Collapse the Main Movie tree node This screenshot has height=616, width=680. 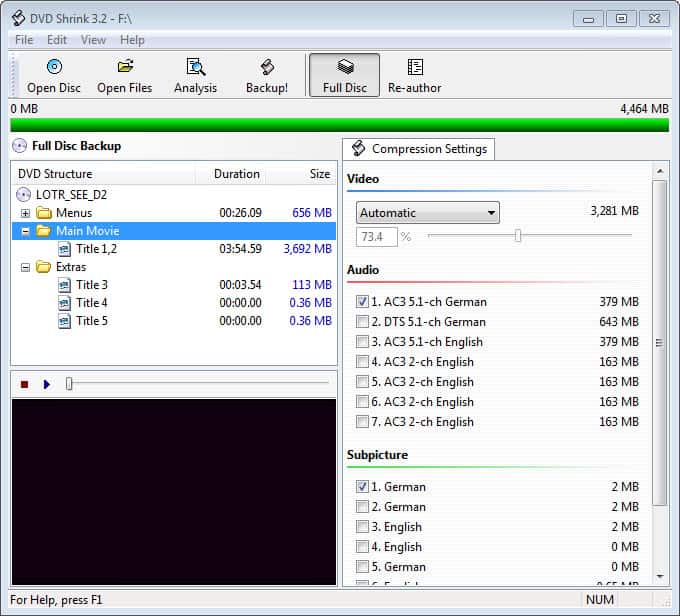26,231
